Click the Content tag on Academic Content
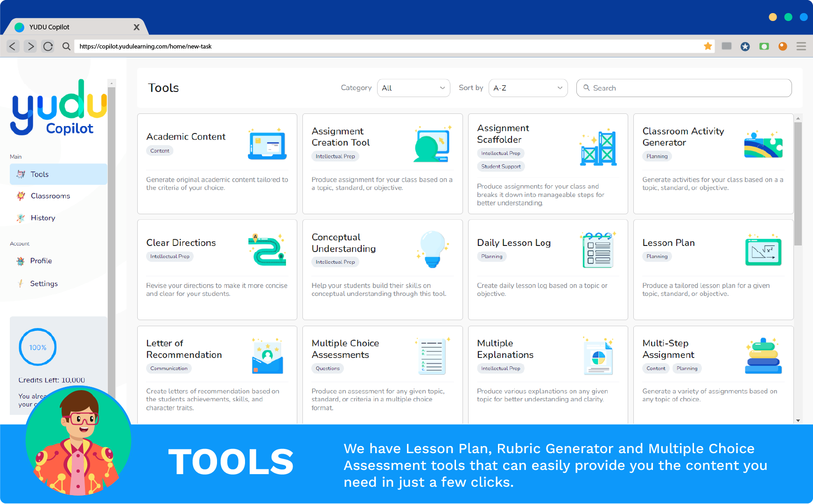This screenshot has height=504, width=813. [160, 151]
